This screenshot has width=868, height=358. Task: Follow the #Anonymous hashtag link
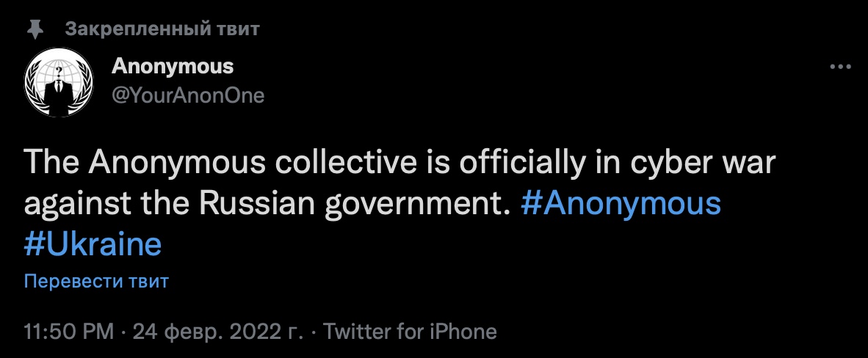click(621, 204)
